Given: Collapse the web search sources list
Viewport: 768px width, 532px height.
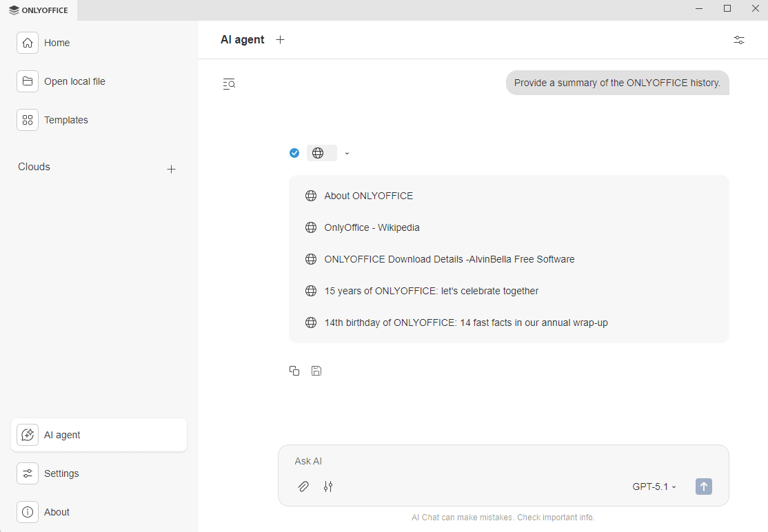Looking at the screenshot, I should (x=347, y=153).
